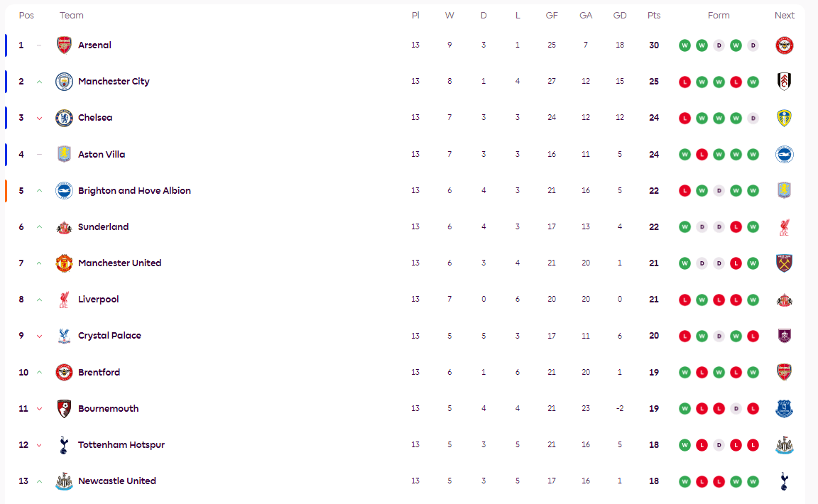Image resolution: width=818 pixels, height=504 pixels.
Task: Open the Liverpool team link
Action: [x=98, y=300]
